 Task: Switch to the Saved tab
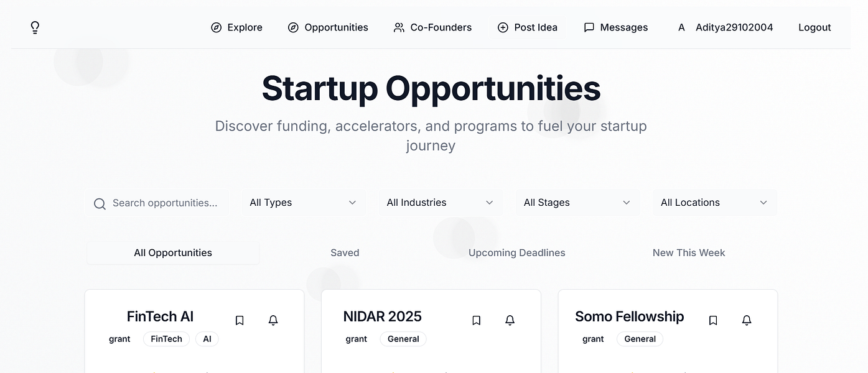tap(345, 252)
